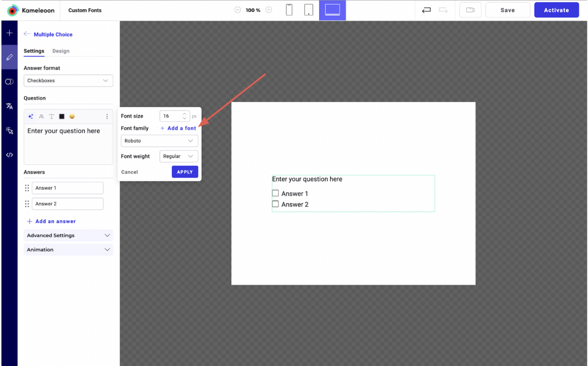Expand the Advanced Settings section
This screenshot has width=588, height=366.
(68, 235)
